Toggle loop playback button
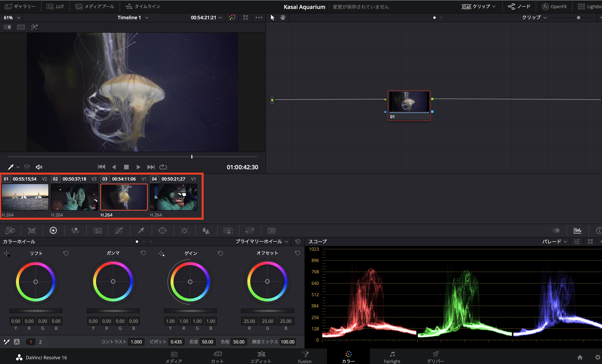This screenshot has width=602, height=364. [x=163, y=167]
